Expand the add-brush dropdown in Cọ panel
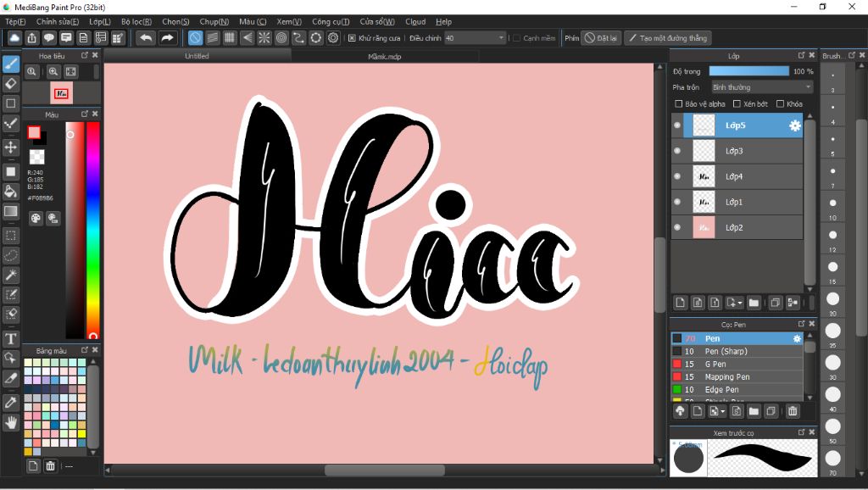The image size is (868, 490). pyautogui.click(x=722, y=411)
